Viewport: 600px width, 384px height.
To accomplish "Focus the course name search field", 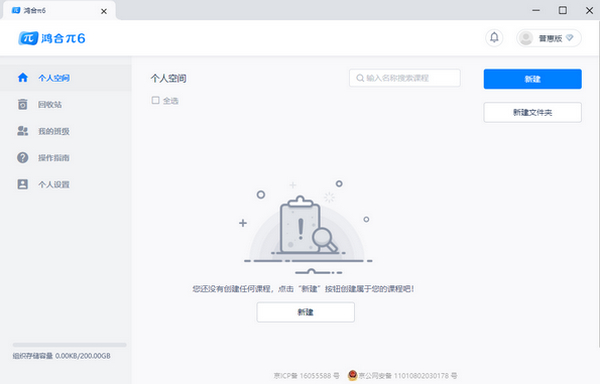I will pyautogui.click(x=404, y=78).
